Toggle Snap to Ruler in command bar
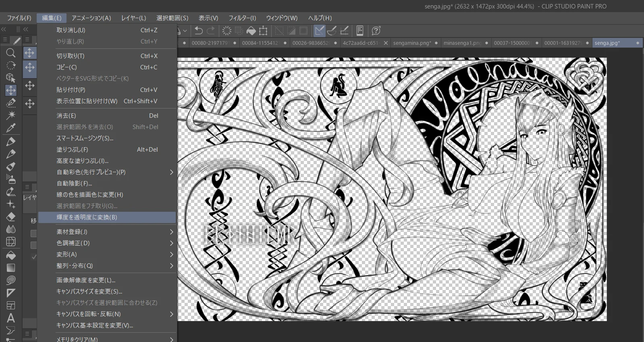Viewport: 644px width, 342px height. click(x=320, y=31)
